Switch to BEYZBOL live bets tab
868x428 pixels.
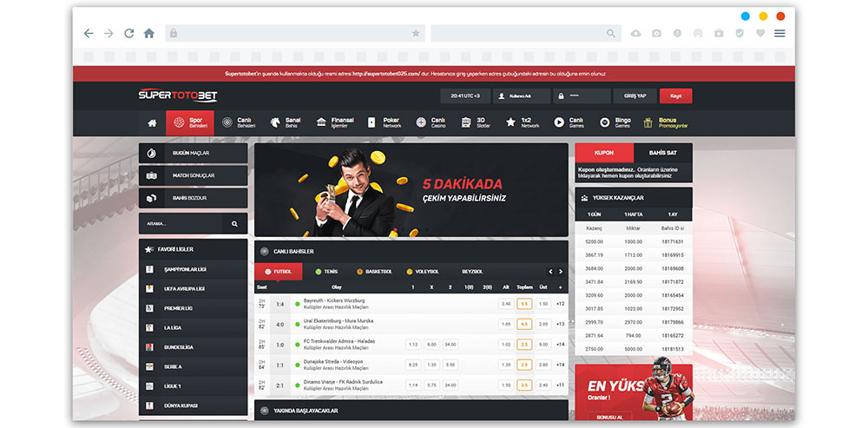472,272
